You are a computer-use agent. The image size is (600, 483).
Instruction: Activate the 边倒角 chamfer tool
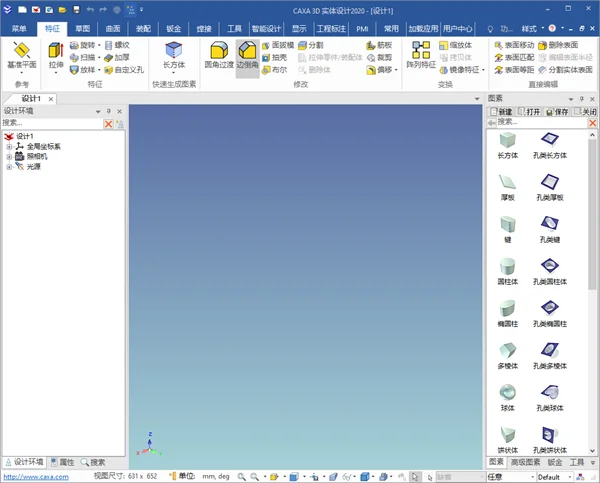coord(247,55)
